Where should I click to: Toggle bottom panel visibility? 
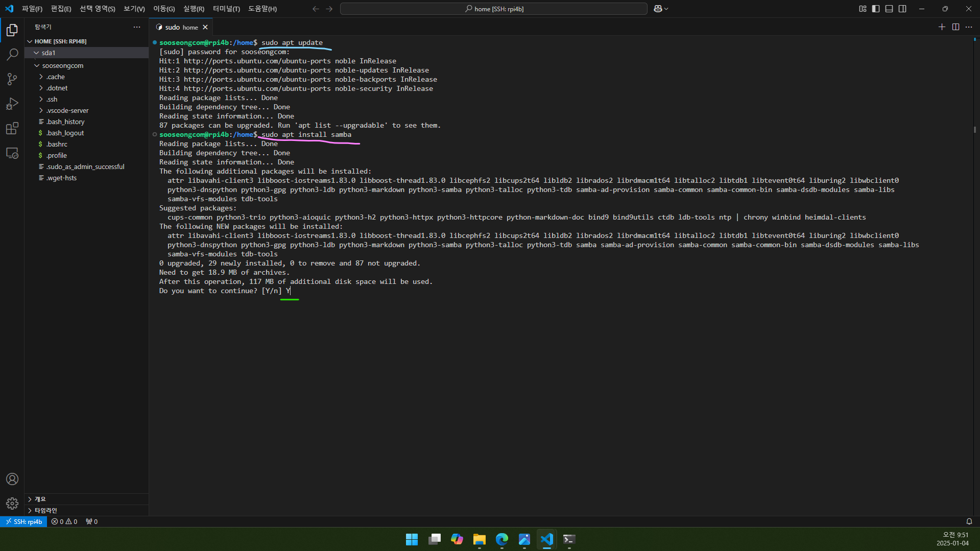[x=889, y=9]
